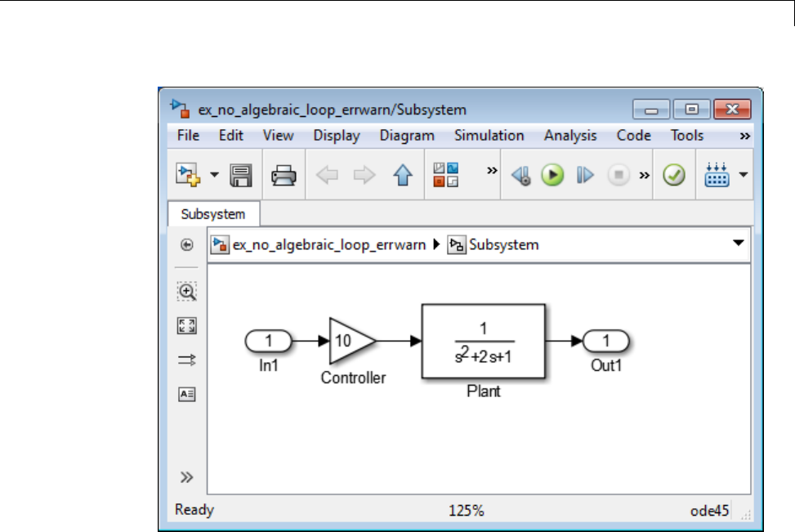Image resolution: width=795 pixels, height=532 pixels.
Task: Maximize the Subsystem window
Action: [691, 109]
